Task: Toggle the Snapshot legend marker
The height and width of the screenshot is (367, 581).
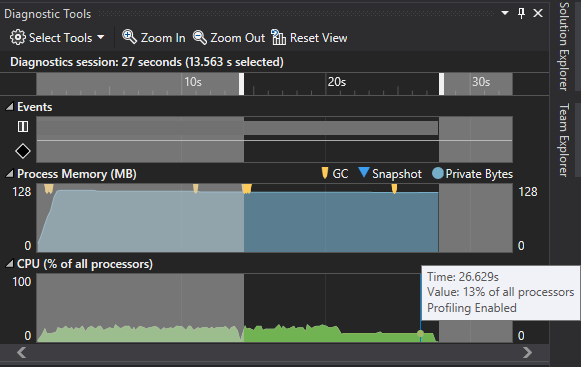Action: point(364,172)
